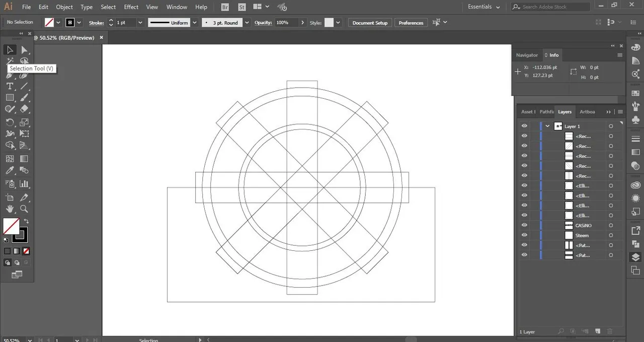The height and width of the screenshot is (342, 644).
Task: Select the Shape Builder tool
Action: point(10,145)
